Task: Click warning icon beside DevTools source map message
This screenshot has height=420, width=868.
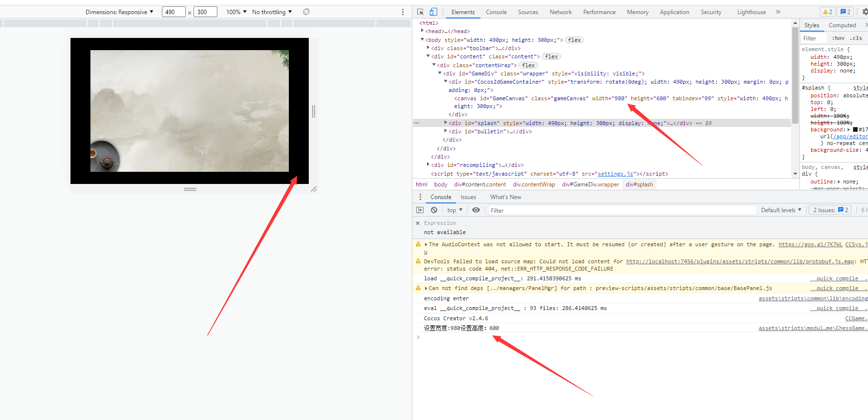Action: (x=418, y=261)
